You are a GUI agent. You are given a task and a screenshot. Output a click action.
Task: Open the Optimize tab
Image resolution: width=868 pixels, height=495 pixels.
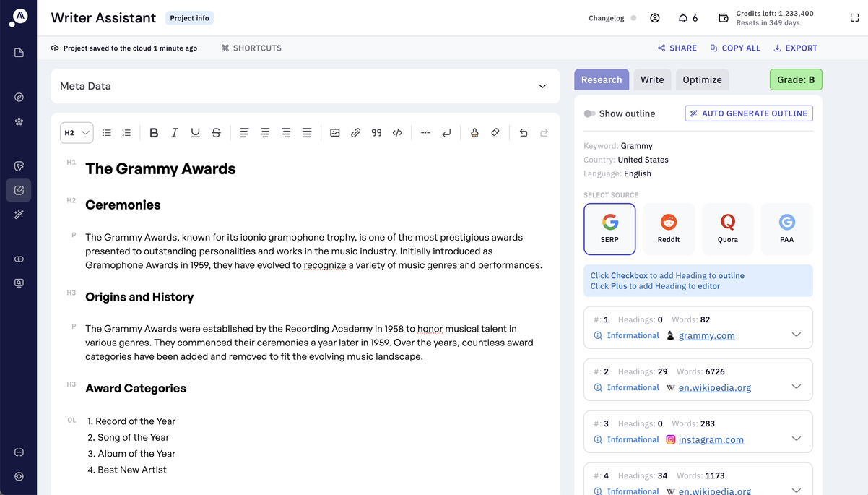pos(702,79)
